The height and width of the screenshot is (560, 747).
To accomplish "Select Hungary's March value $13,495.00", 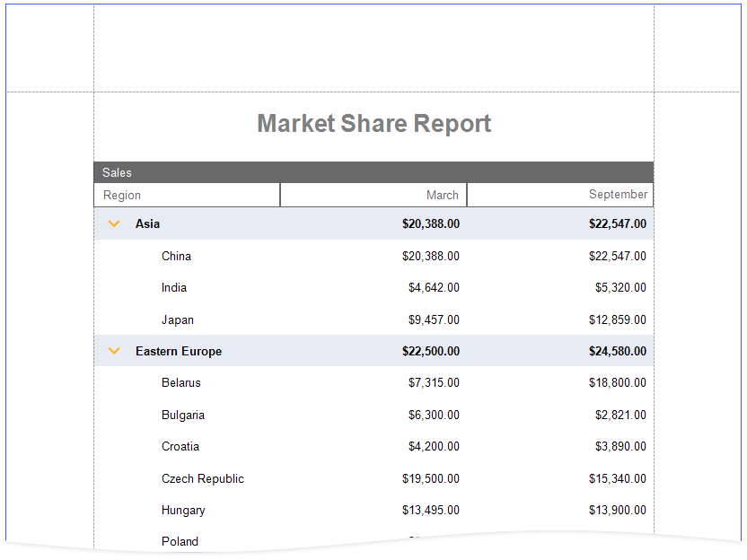I will click(432, 510).
